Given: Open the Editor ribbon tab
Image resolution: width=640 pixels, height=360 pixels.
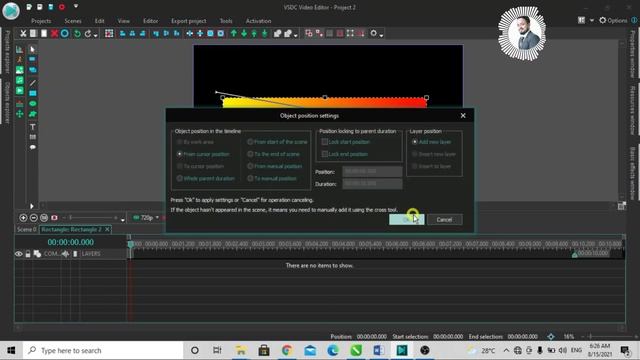Looking at the screenshot, I should [150, 21].
